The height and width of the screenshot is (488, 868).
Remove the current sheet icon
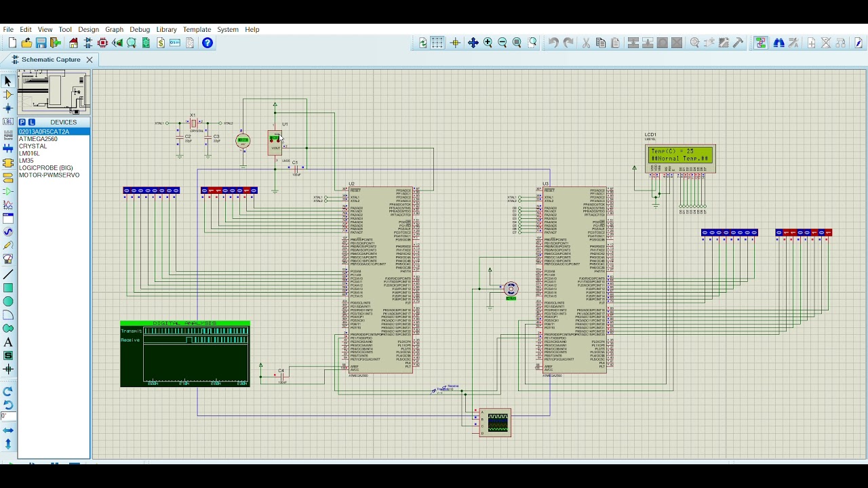coord(826,43)
